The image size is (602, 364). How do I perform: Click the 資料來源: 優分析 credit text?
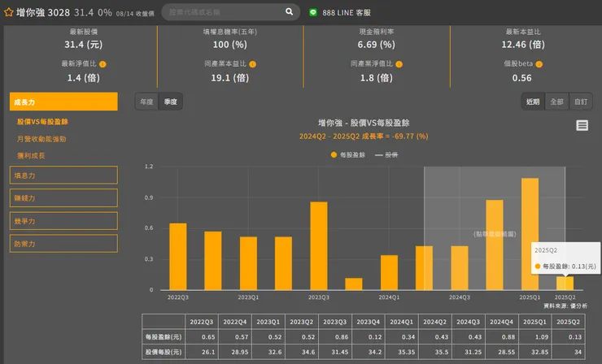(565, 305)
